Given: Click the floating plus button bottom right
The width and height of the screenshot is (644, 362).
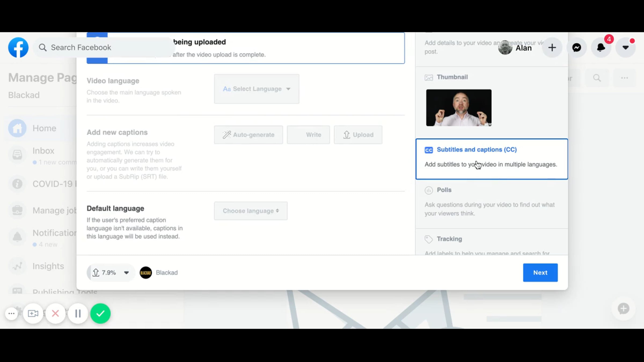Looking at the screenshot, I should click(x=623, y=309).
